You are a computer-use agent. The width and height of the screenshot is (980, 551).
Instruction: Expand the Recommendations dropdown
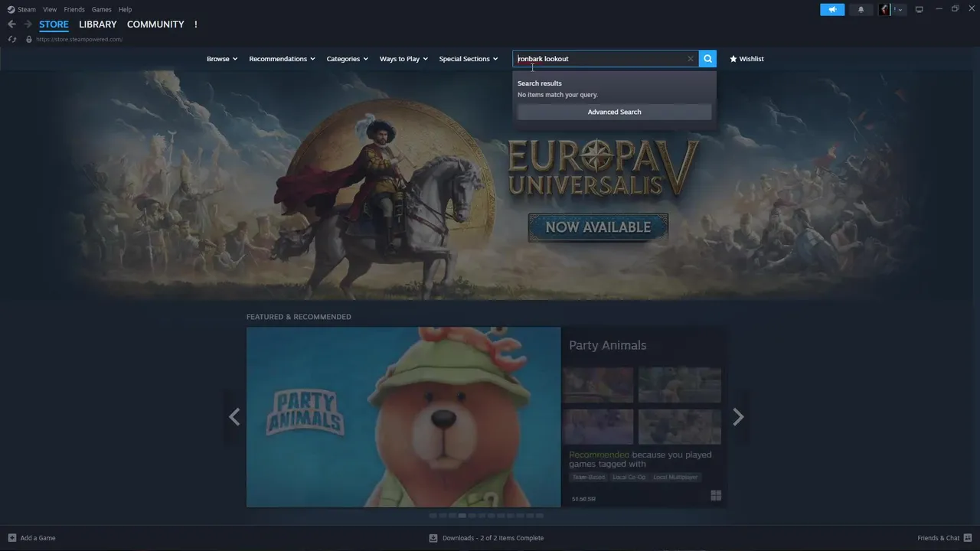click(282, 59)
